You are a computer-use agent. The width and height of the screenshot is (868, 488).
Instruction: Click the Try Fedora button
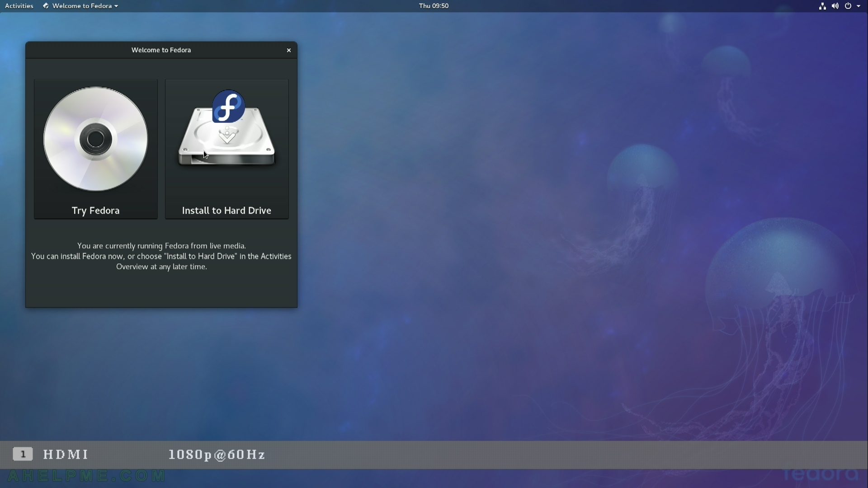pos(95,148)
